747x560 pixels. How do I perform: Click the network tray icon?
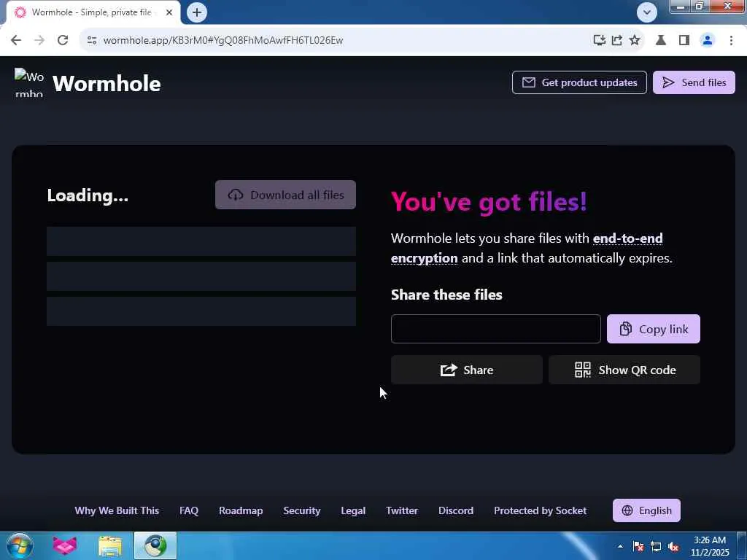tap(656, 546)
